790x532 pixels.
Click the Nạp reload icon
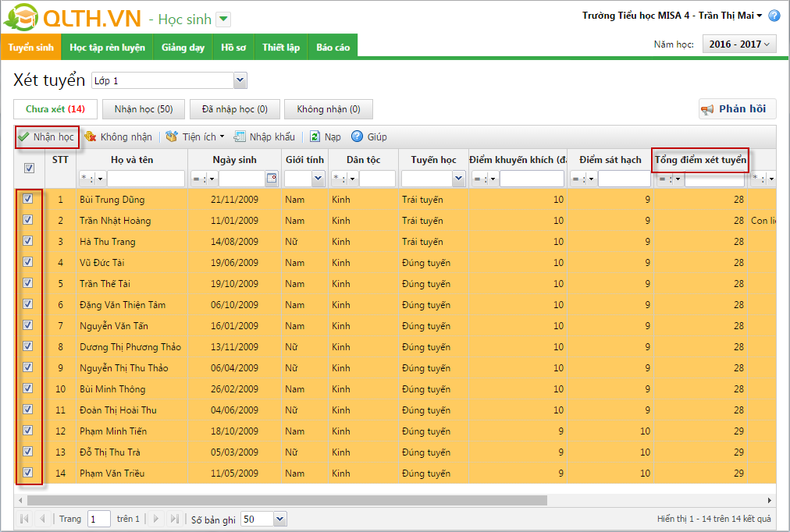point(315,137)
